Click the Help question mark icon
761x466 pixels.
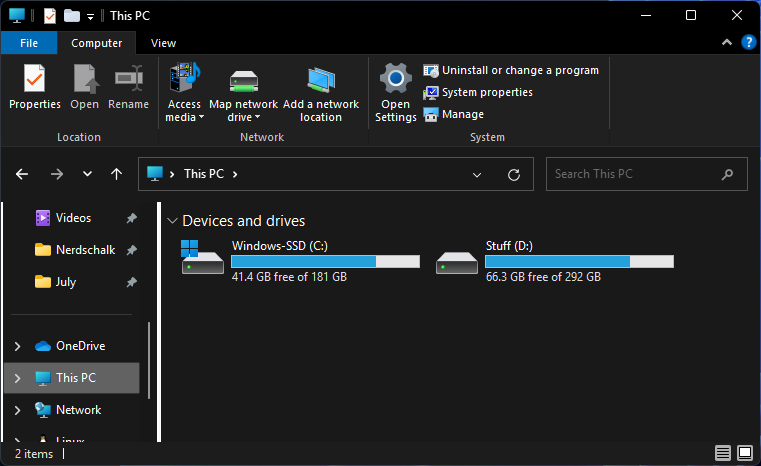tap(748, 43)
